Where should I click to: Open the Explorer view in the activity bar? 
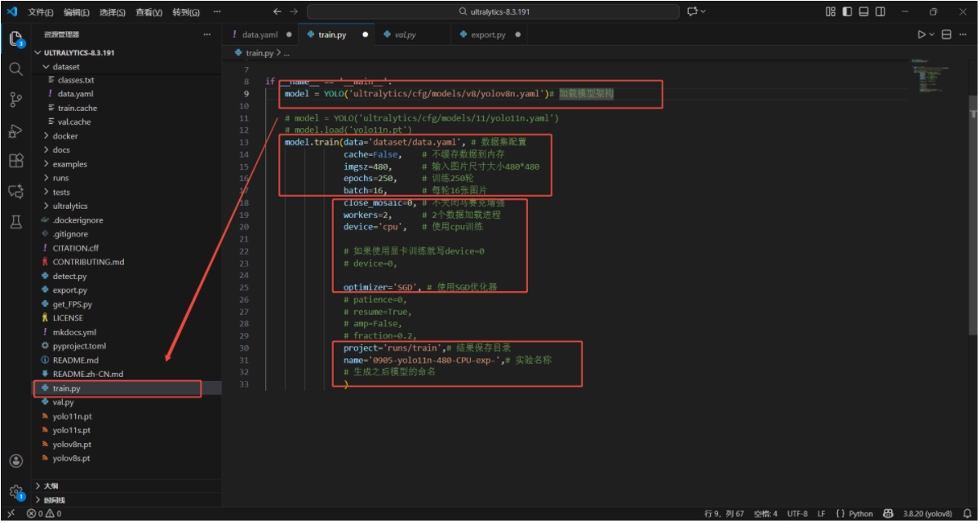[x=16, y=39]
